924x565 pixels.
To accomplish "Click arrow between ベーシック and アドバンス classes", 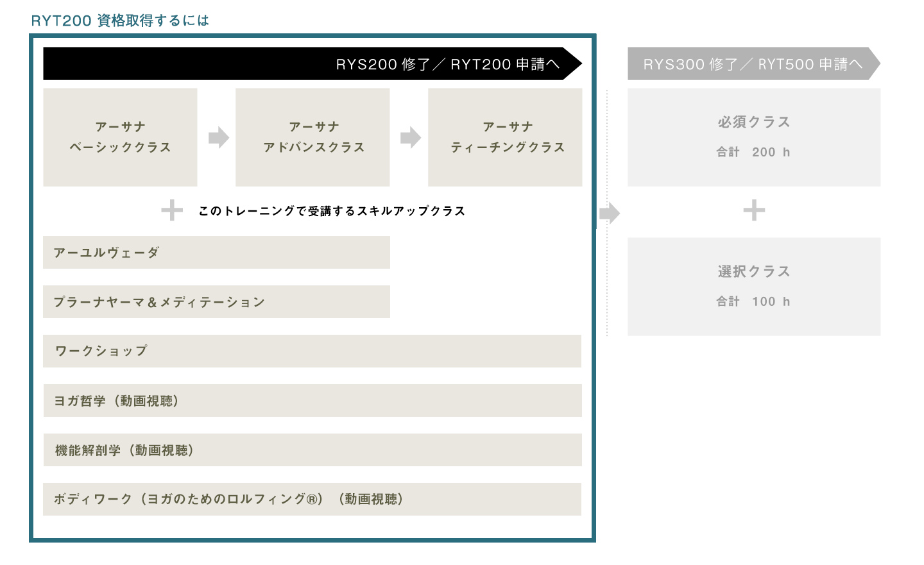I will tap(219, 137).
